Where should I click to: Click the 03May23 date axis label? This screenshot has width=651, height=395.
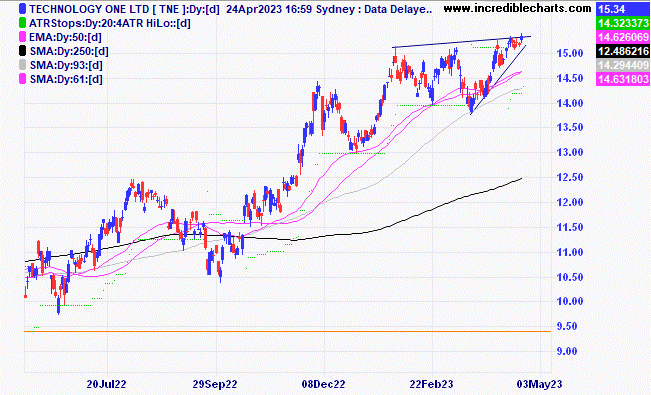click(540, 384)
